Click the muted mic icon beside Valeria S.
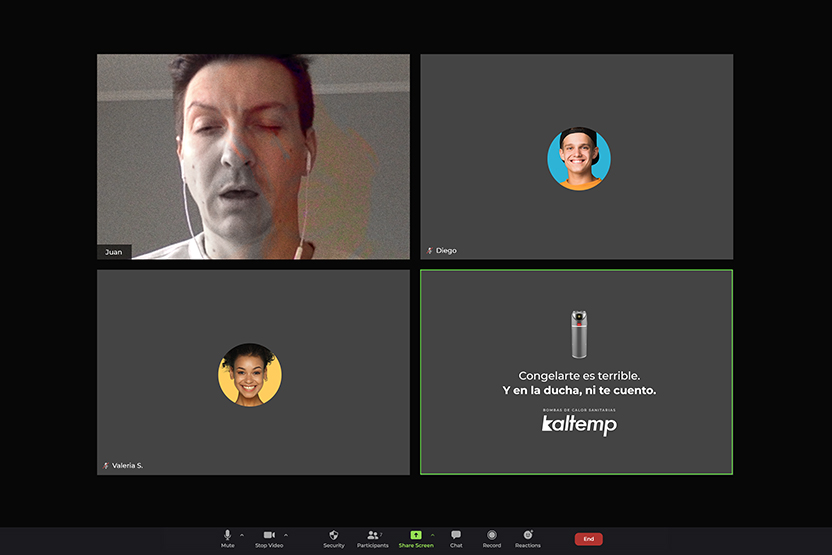832x555 pixels. 105,465
